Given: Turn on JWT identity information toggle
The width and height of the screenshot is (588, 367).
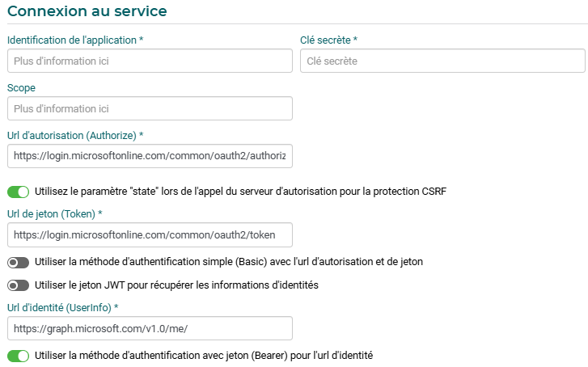Looking at the screenshot, I should coord(18,285).
